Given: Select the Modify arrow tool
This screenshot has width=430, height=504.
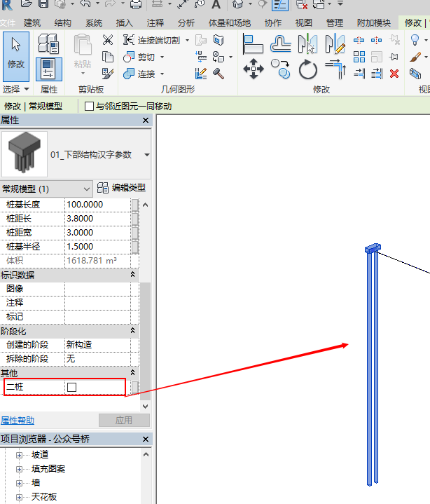Looking at the screenshot, I should coord(16,56).
